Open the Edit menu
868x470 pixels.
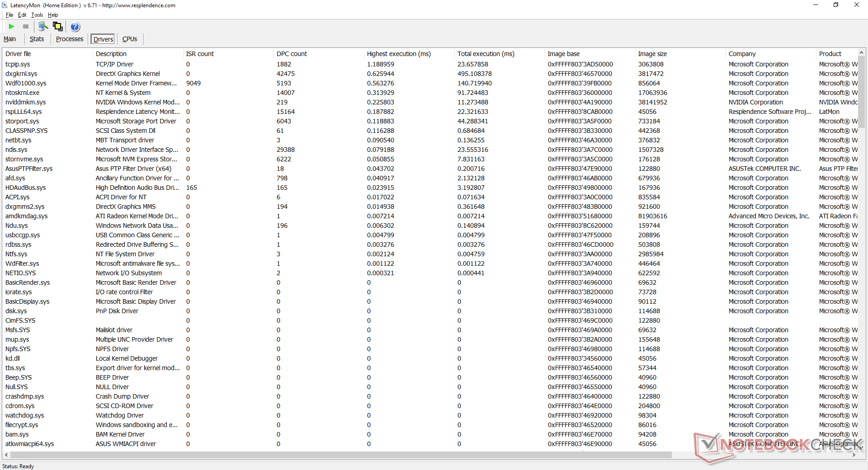tap(22, 15)
